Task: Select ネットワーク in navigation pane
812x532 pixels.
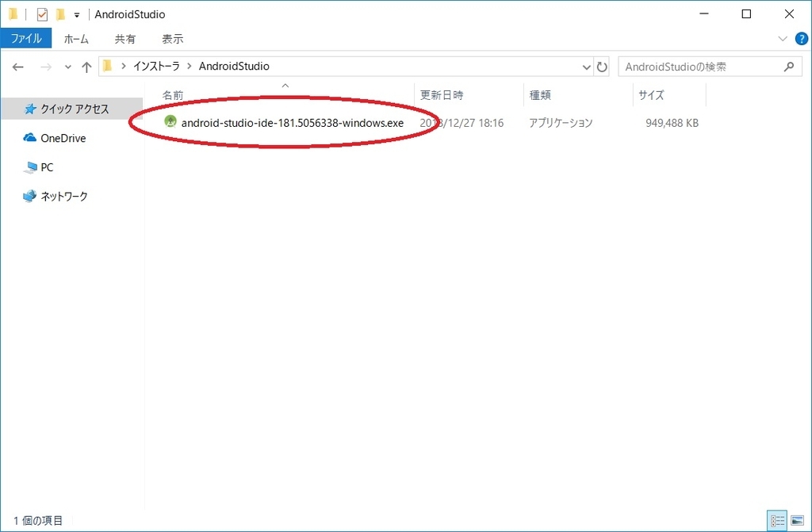Action: coord(56,197)
